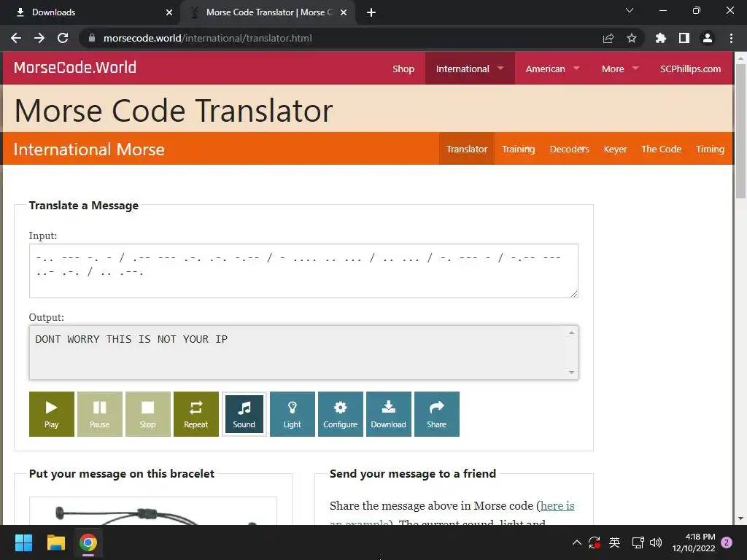Open the 'here is an example' link
Viewport: 747px width, 560px height.
click(x=557, y=506)
